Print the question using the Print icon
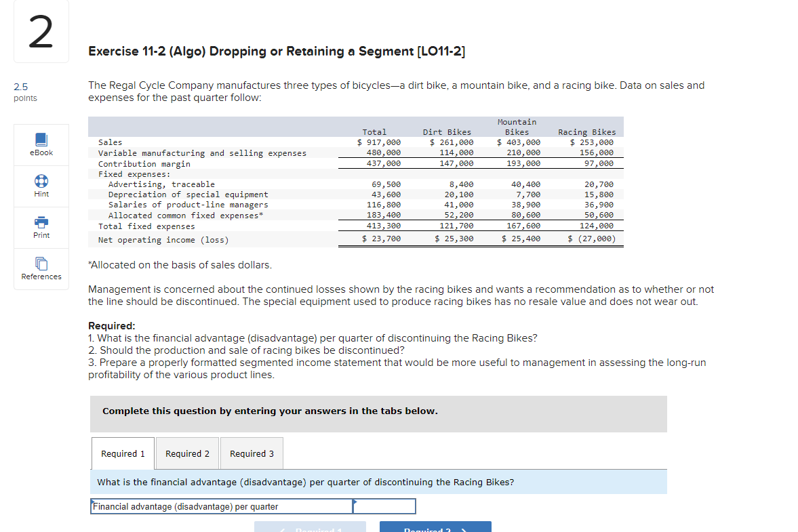The height and width of the screenshot is (532, 798). coord(41,227)
